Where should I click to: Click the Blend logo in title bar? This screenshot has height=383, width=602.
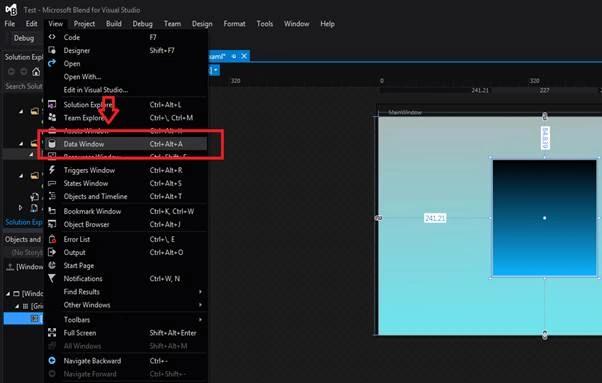[x=11, y=10]
